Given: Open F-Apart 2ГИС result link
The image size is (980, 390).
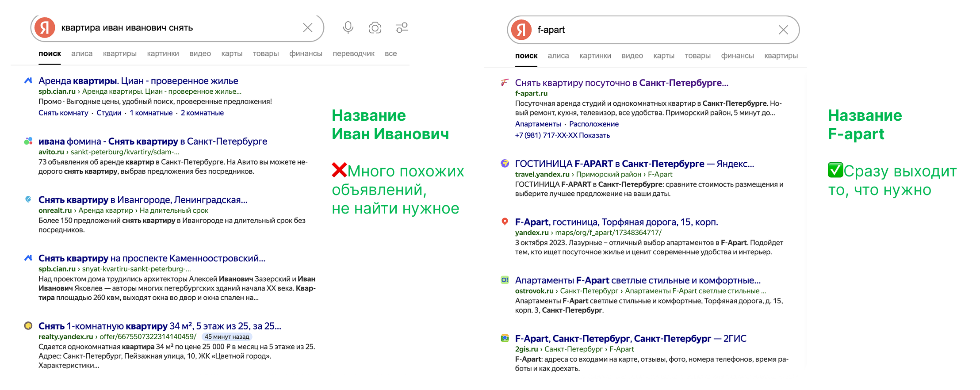Looking at the screenshot, I should click(x=630, y=339).
